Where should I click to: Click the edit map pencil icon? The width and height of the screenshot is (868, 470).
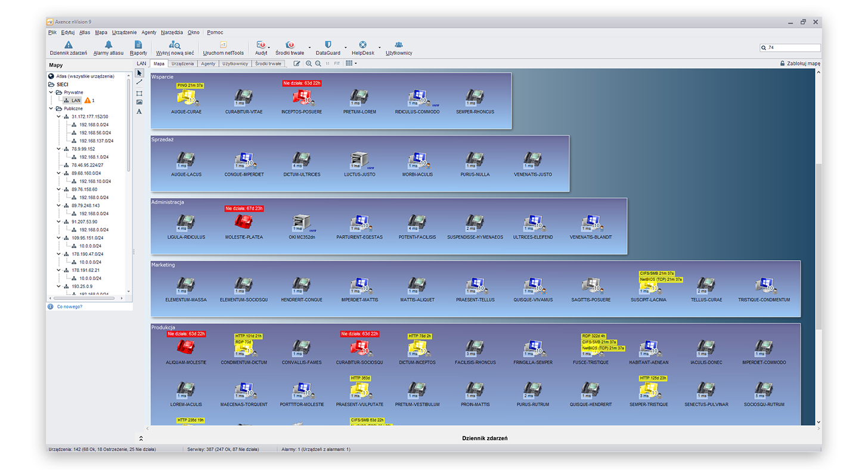[x=297, y=63]
